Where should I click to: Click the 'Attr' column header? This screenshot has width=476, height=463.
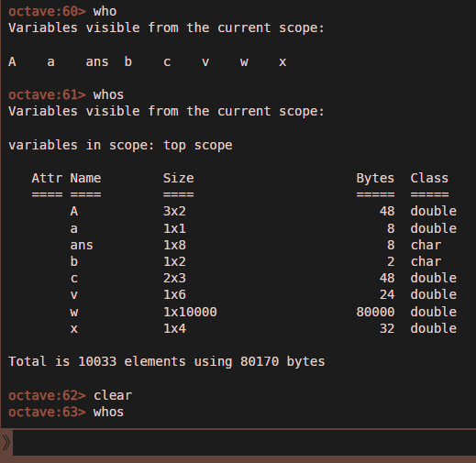coord(47,178)
